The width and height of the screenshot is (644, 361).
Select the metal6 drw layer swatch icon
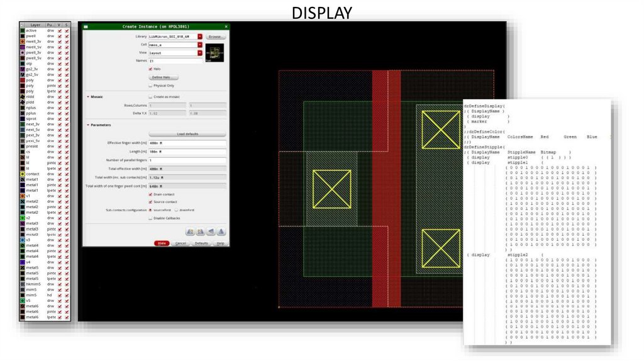pos(23,306)
